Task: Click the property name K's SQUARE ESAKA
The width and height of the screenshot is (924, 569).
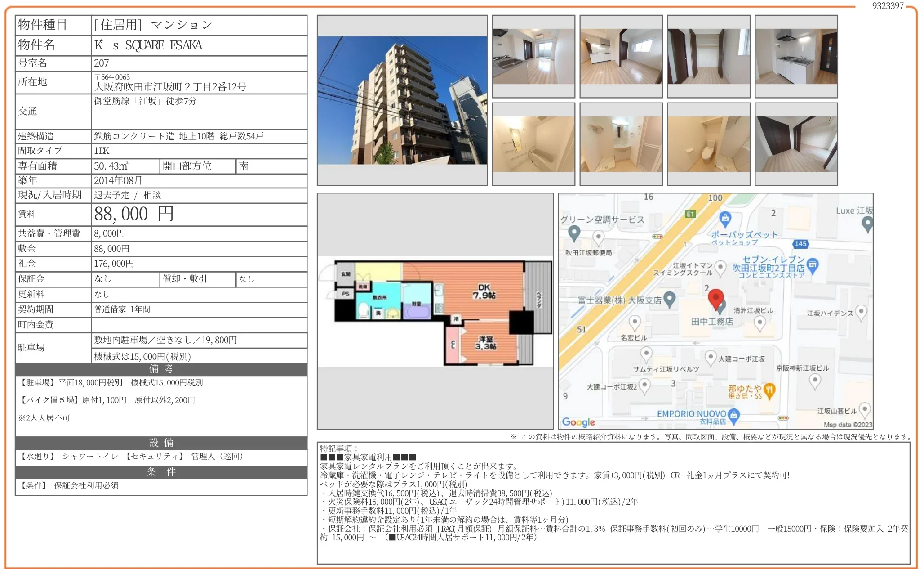Action: [148, 45]
